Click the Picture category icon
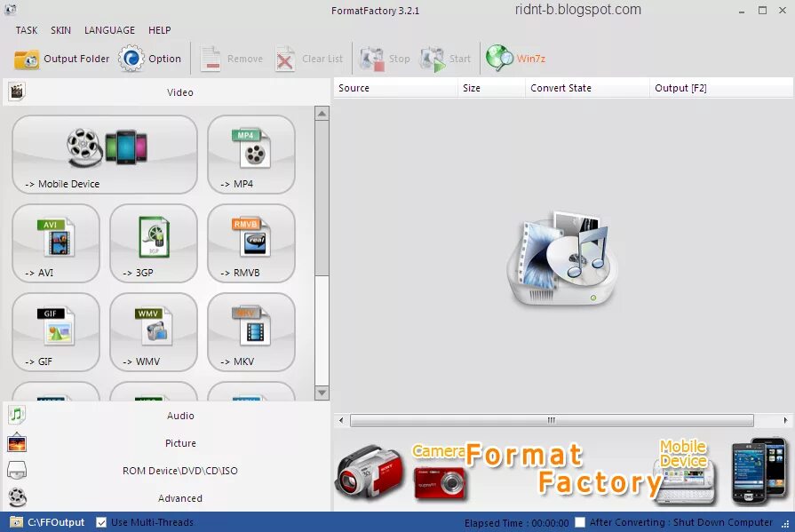This screenshot has height=532, width=795. pyautogui.click(x=17, y=443)
